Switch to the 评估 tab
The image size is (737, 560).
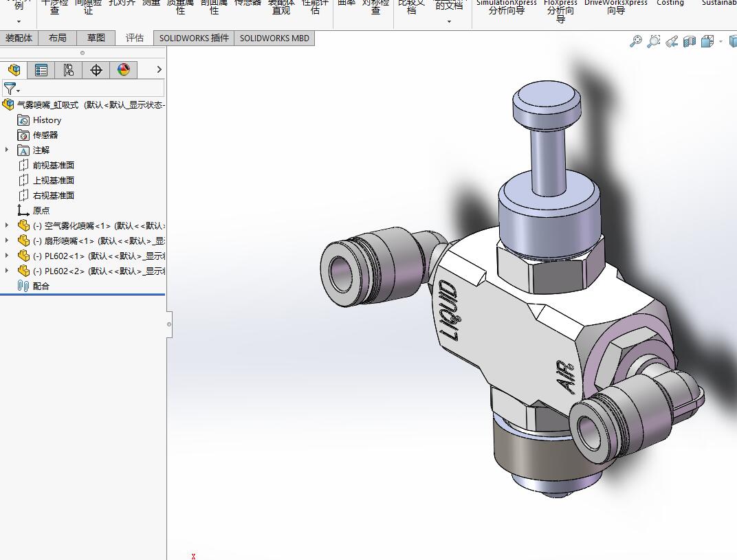pyautogui.click(x=135, y=38)
